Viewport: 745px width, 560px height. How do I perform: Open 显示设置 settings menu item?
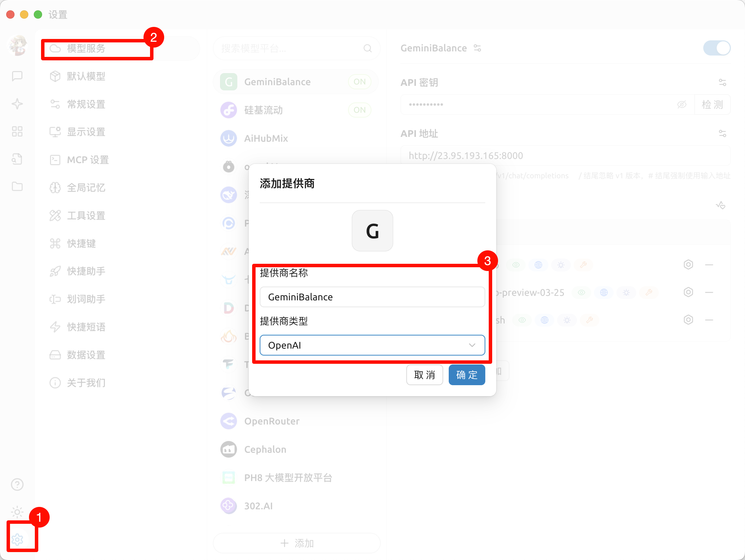click(86, 132)
